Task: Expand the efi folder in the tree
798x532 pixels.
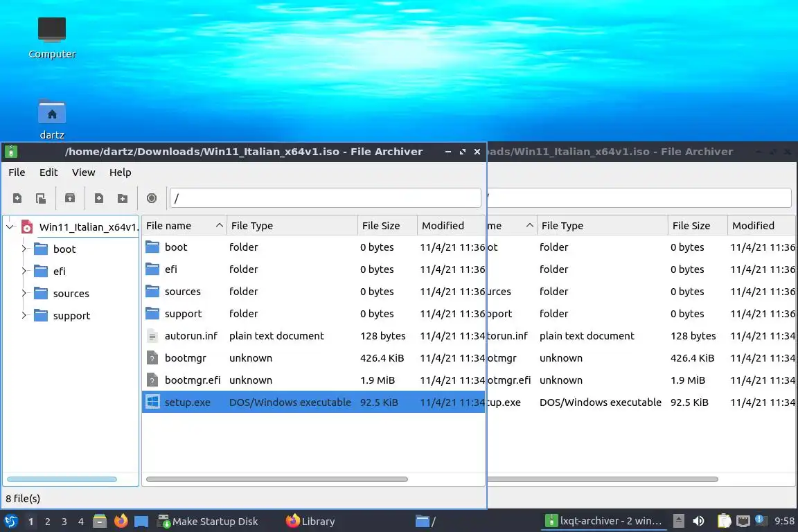Action: coord(24,272)
